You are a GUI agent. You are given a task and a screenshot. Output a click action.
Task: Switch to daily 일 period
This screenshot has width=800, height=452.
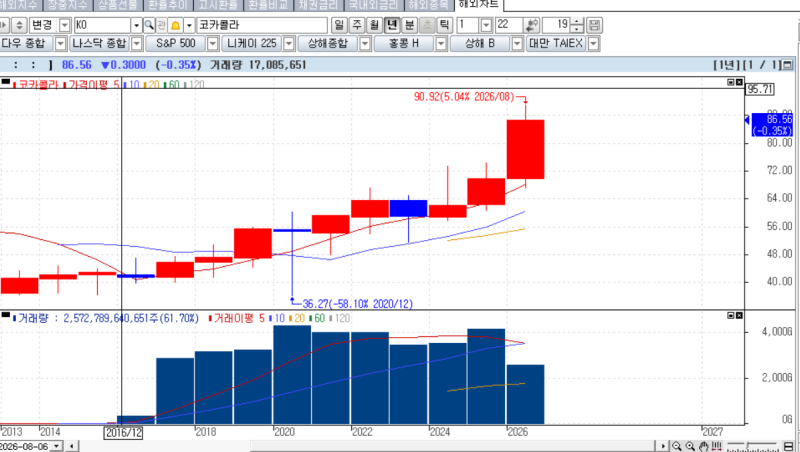(x=339, y=25)
